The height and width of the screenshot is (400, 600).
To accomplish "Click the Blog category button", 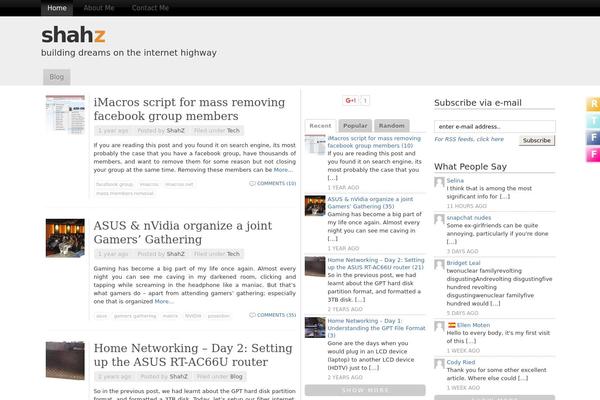I will point(57,77).
